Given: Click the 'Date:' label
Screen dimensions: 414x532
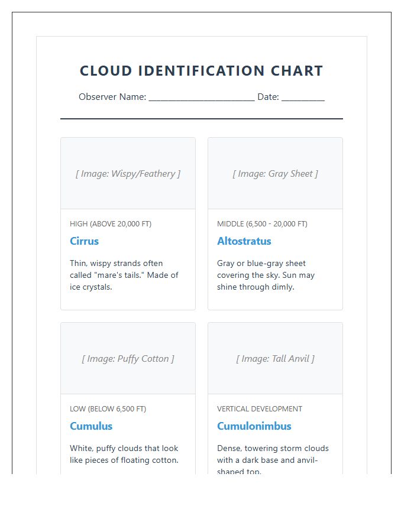Looking at the screenshot, I should (268, 97).
